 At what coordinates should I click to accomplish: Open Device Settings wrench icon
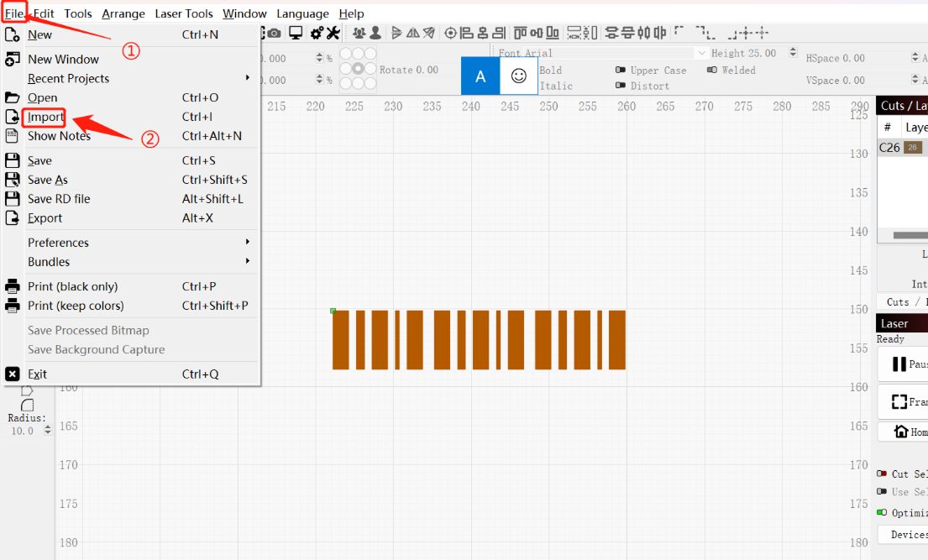pyautogui.click(x=333, y=32)
